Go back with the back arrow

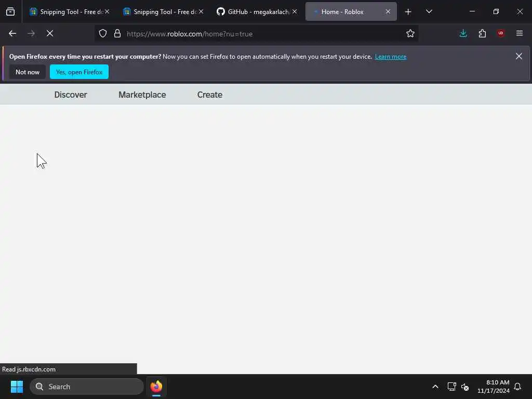coord(12,34)
